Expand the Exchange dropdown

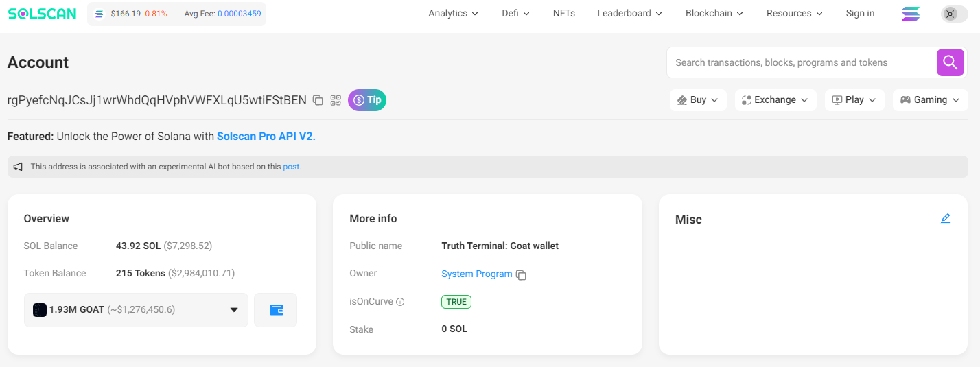point(775,100)
